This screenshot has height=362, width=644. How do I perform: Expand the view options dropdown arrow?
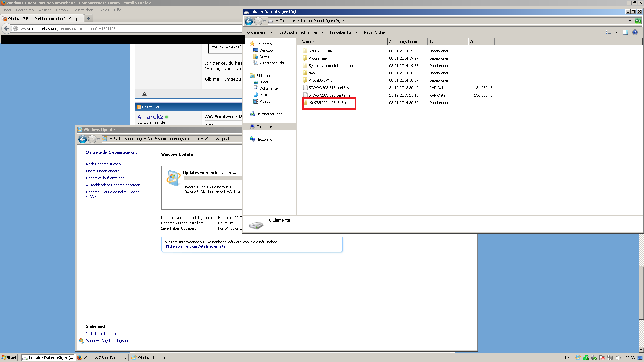616,32
